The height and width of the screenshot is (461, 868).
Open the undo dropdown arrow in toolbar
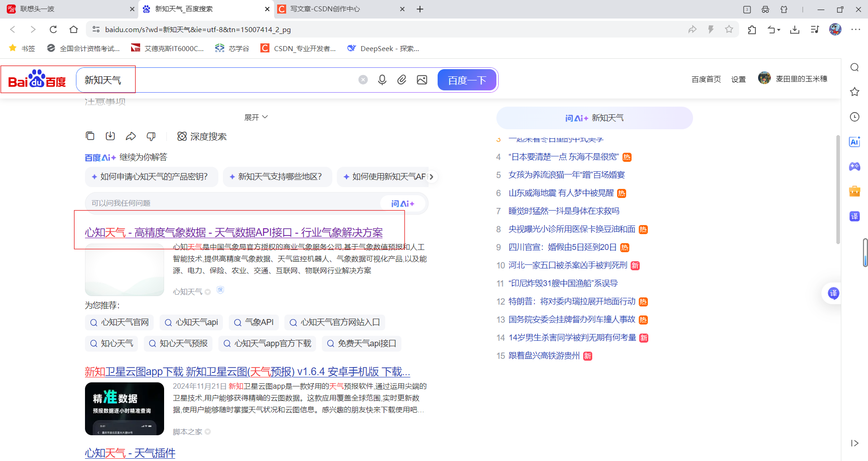[x=779, y=30]
